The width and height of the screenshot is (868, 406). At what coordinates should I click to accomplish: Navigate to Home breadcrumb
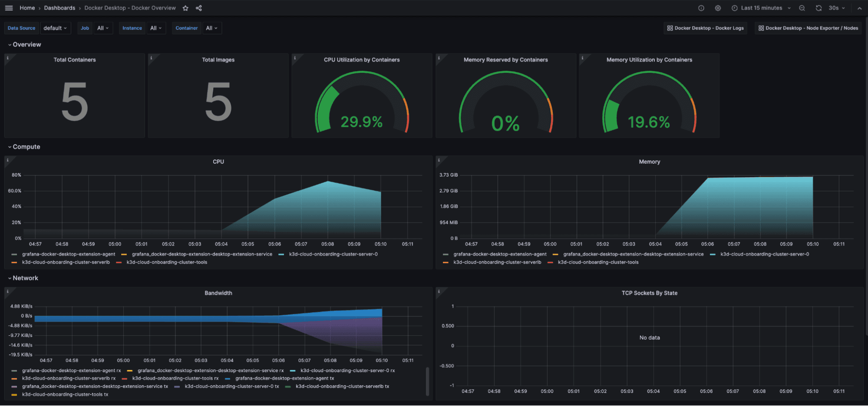(27, 8)
